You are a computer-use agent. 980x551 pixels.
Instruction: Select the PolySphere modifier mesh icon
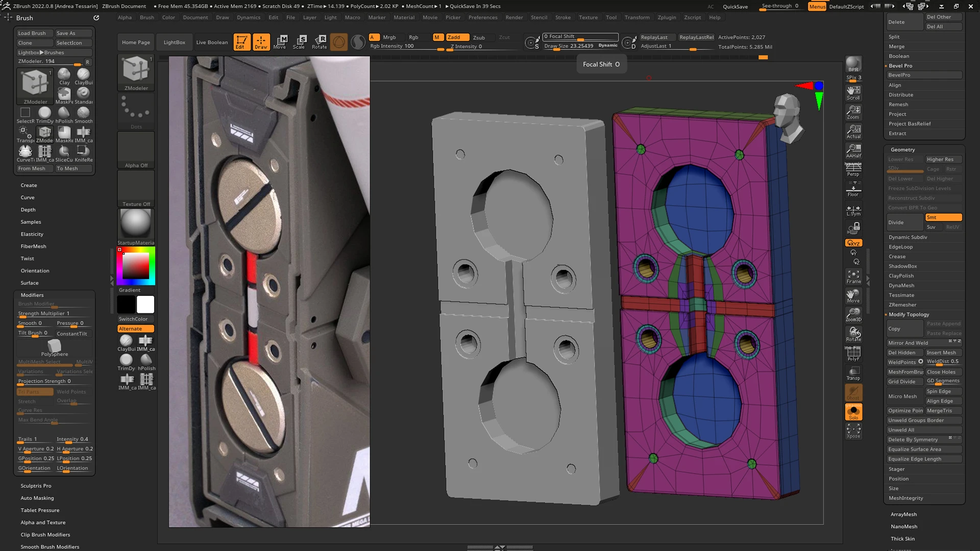pos(54,348)
